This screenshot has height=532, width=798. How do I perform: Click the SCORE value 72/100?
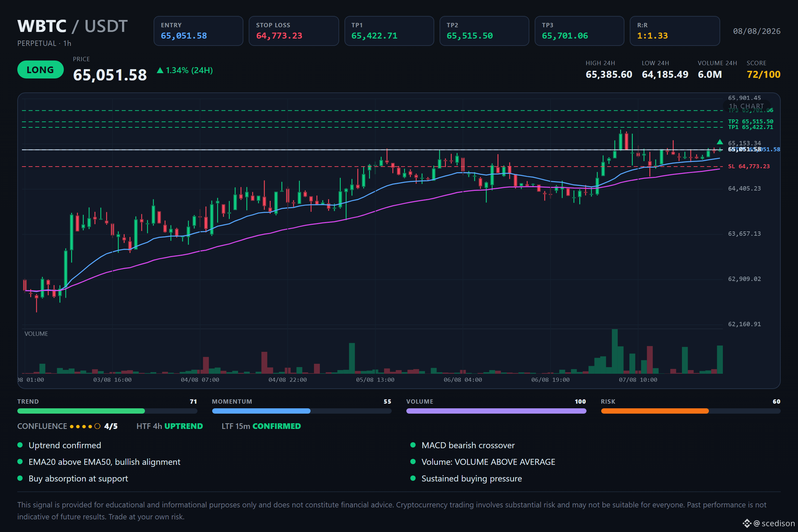[x=763, y=74]
